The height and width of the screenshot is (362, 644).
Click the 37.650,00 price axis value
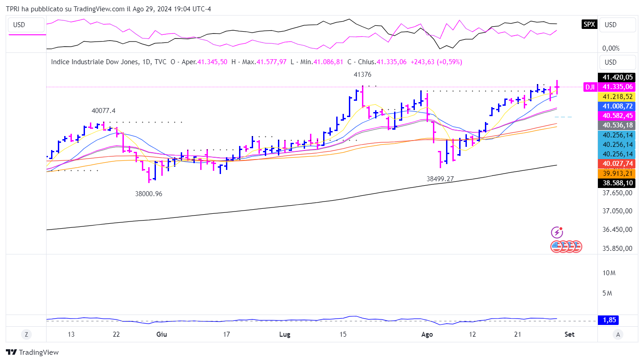[616, 193]
